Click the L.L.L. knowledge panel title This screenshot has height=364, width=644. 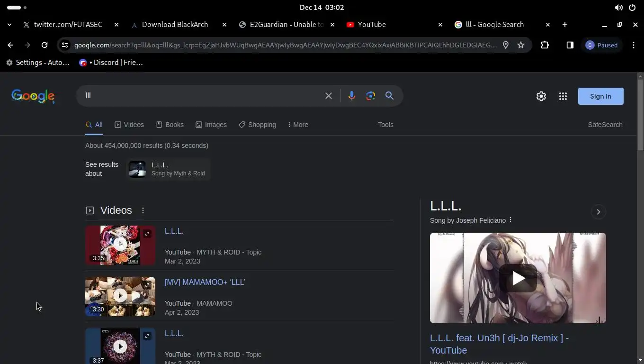446,206
